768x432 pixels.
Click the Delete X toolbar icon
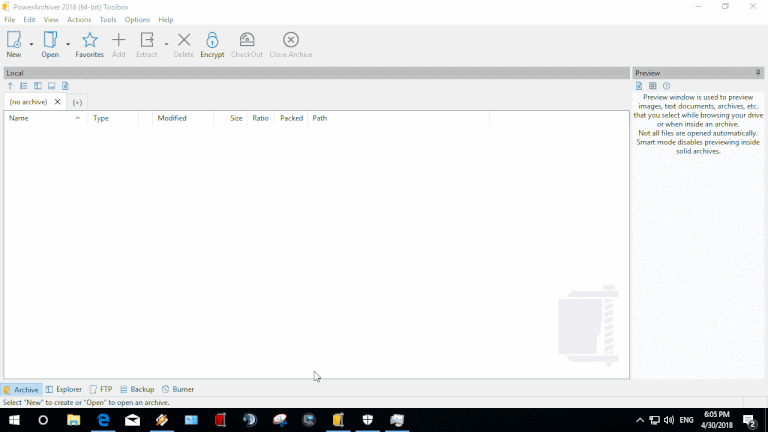tap(184, 40)
